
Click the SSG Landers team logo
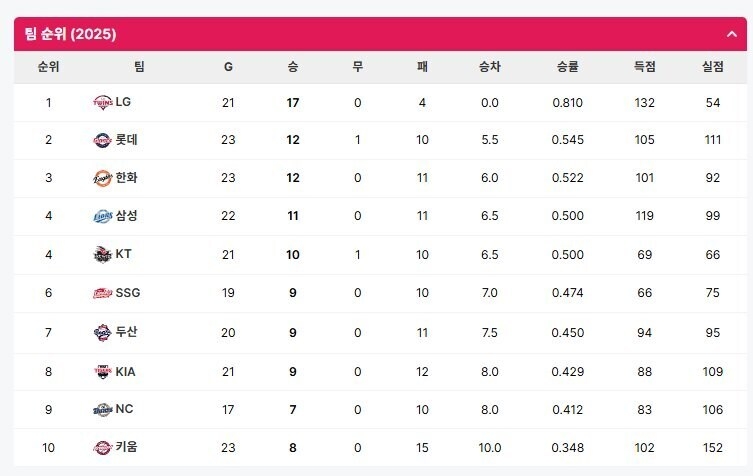102,293
